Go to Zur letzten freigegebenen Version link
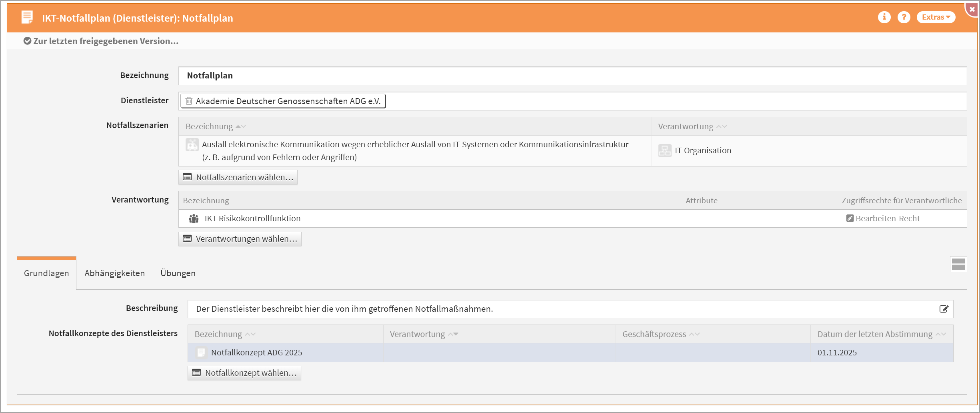Image resolution: width=980 pixels, height=413 pixels. coord(101,41)
